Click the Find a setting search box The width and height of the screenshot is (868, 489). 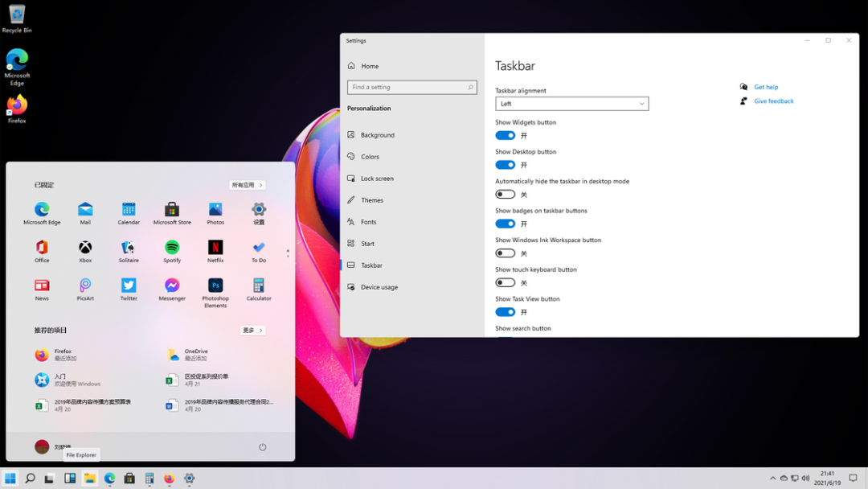[x=411, y=87]
